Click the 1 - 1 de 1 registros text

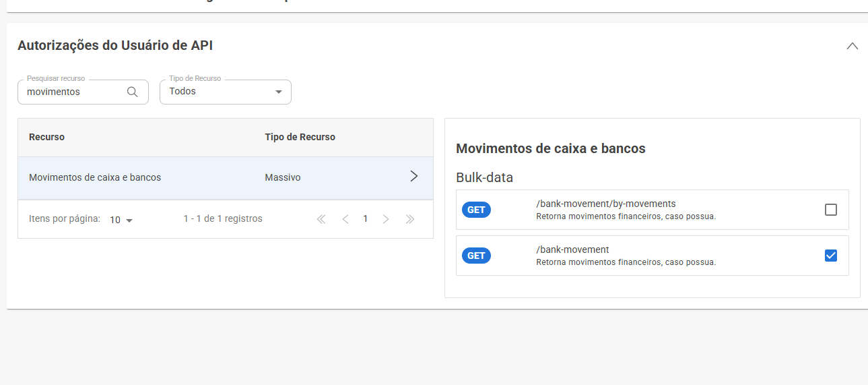tap(223, 218)
